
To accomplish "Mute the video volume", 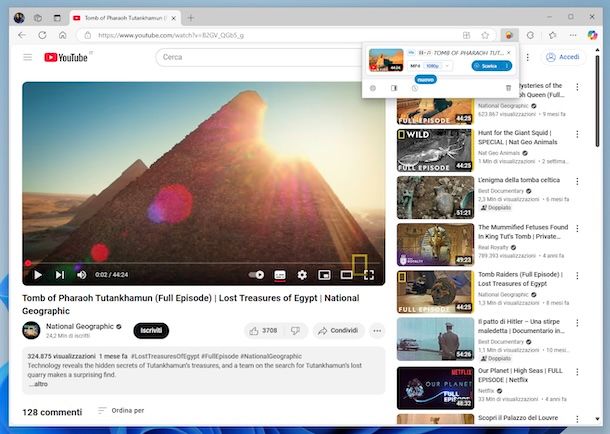I will click(x=81, y=275).
